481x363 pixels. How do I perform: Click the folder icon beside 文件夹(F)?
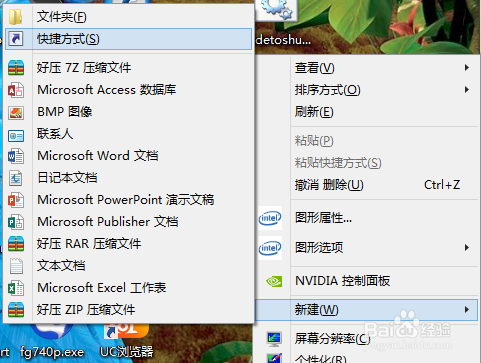click(15, 17)
